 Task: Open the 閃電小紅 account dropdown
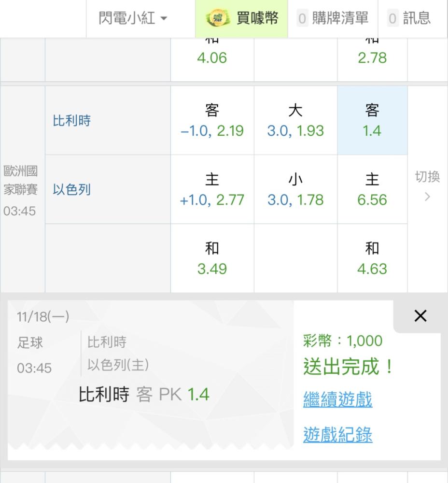pos(133,18)
